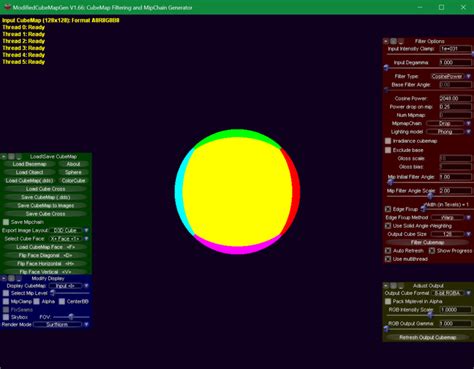
Task: Click the arrow icon in Adjust Output header
Action: pos(386,286)
